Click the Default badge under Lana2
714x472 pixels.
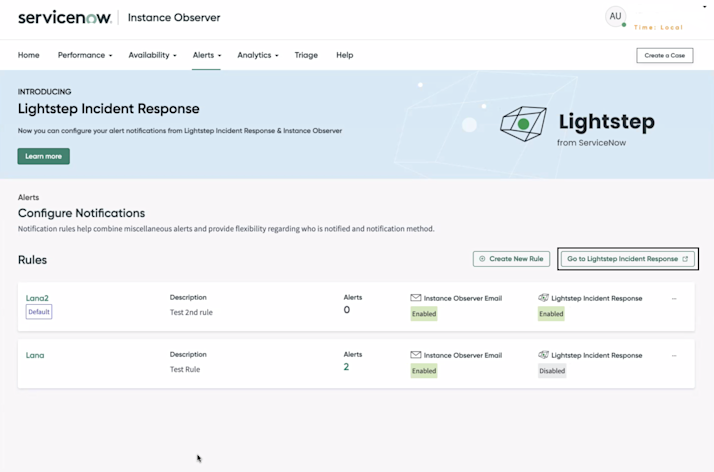[x=39, y=312]
